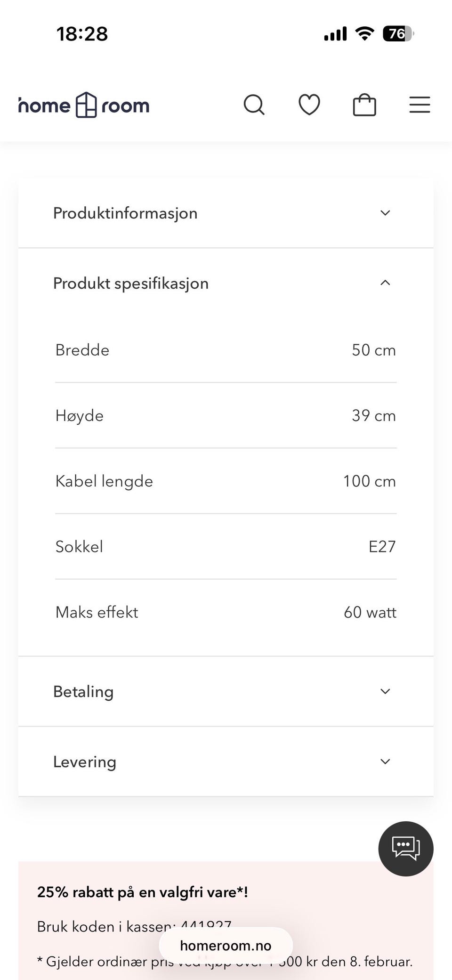The width and height of the screenshot is (452, 980).
Task: Tap the Betaling heading
Action: click(x=83, y=692)
